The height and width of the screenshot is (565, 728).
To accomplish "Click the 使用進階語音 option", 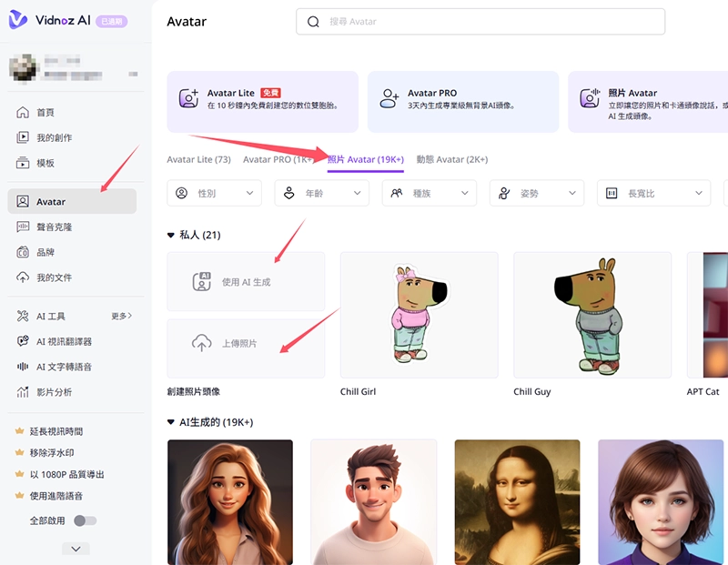I will click(56, 495).
